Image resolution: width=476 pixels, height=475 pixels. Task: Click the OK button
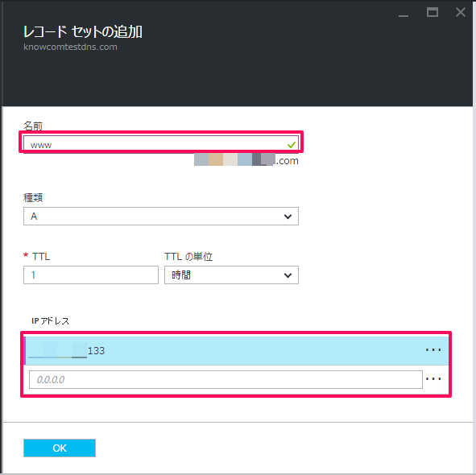click(60, 448)
